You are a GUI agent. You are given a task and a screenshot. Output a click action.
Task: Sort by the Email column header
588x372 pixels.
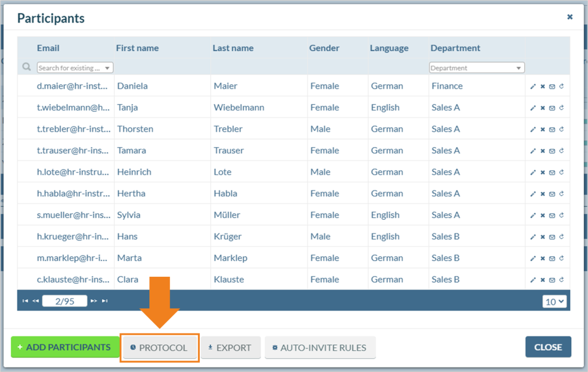pos(48,48)
